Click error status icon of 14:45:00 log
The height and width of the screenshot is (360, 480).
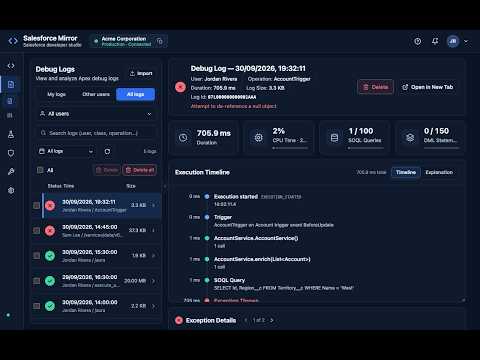tap(50, 231)
